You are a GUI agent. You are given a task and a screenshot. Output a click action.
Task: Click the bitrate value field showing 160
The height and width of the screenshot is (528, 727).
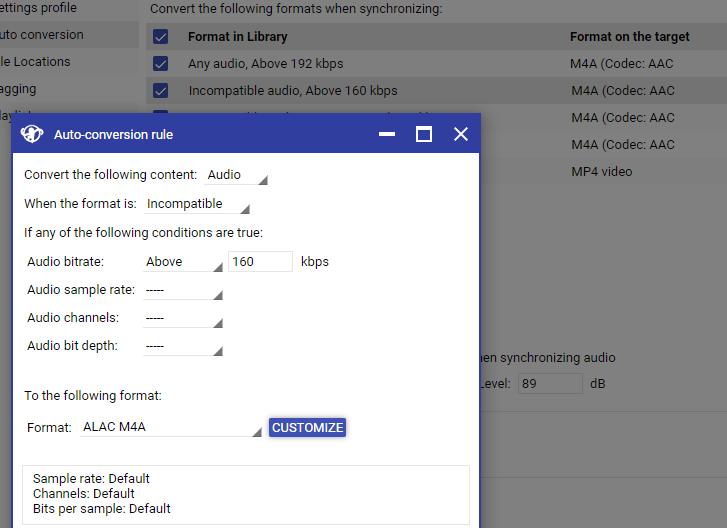pos(260,262)
